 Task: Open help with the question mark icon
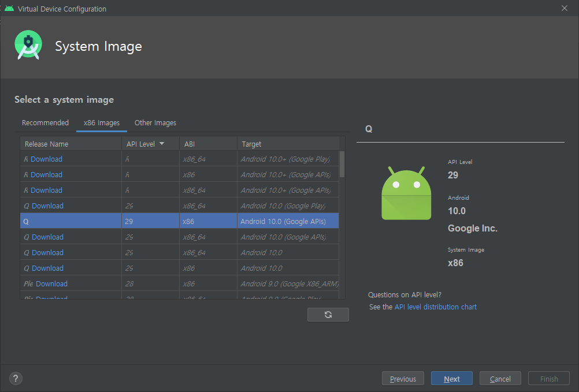(16, 378)
